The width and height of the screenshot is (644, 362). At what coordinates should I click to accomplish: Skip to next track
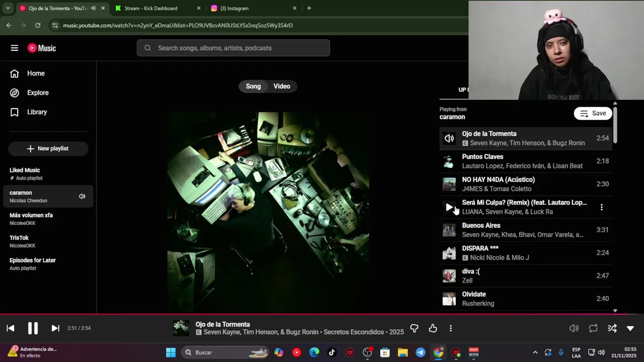pyautogui.click(x=55, y=328)
